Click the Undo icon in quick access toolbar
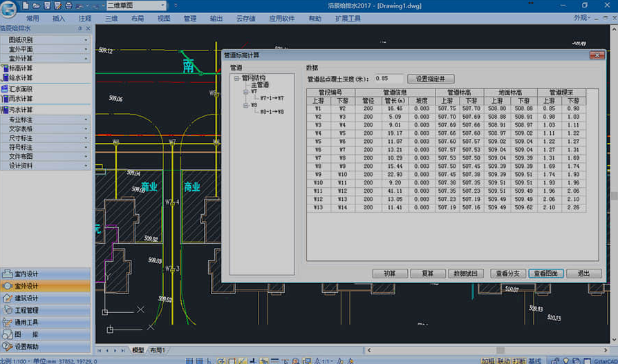 (80, 6)
